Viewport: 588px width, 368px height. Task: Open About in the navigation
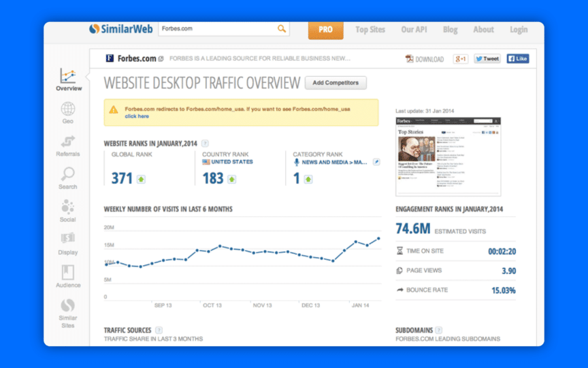(483, 30)
